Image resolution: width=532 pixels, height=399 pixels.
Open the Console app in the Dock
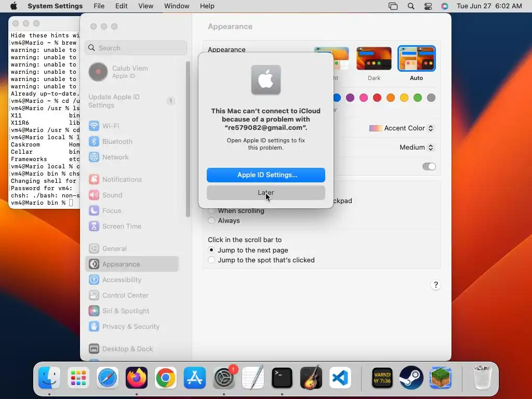coord(382,378)
